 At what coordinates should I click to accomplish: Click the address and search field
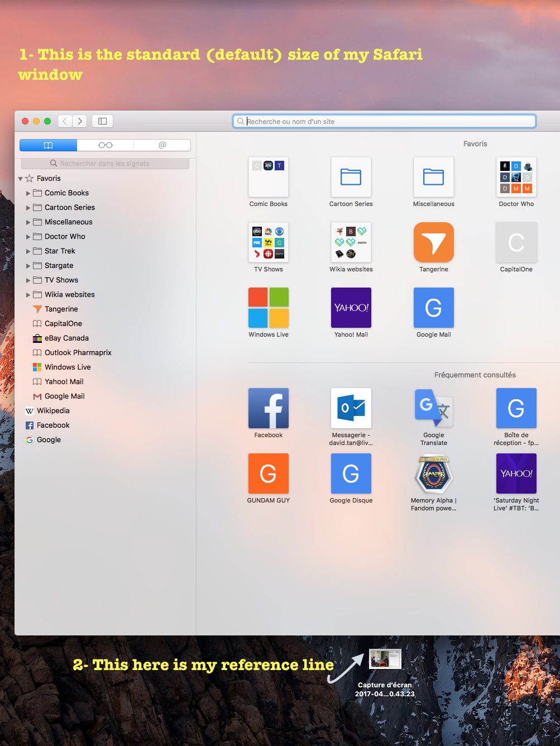coord(385,121)
